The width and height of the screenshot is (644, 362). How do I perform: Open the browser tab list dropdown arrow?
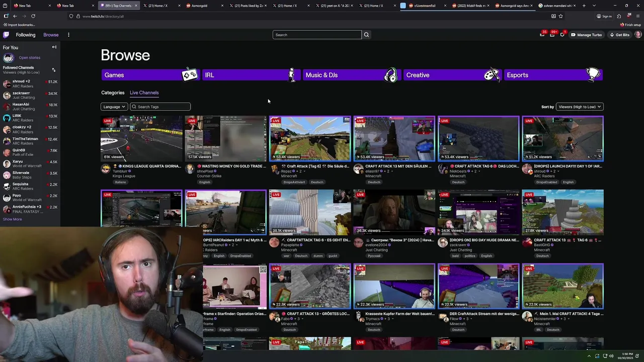pos(594,6)
